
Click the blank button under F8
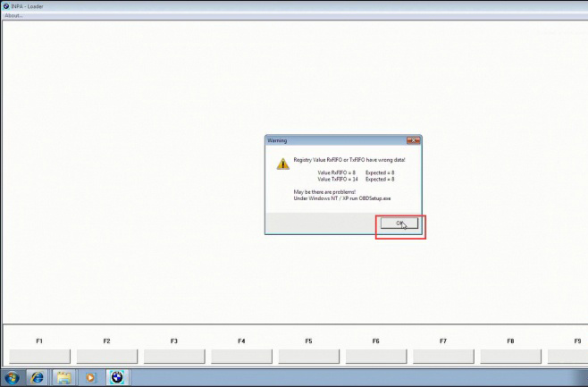[x=511, y=357]
